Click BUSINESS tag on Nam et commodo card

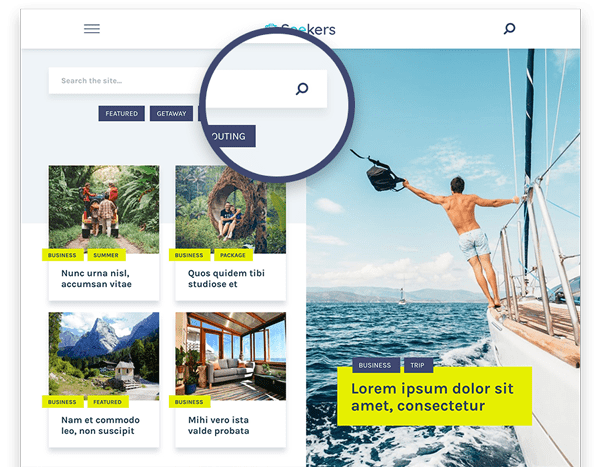(x=62, y=402)
